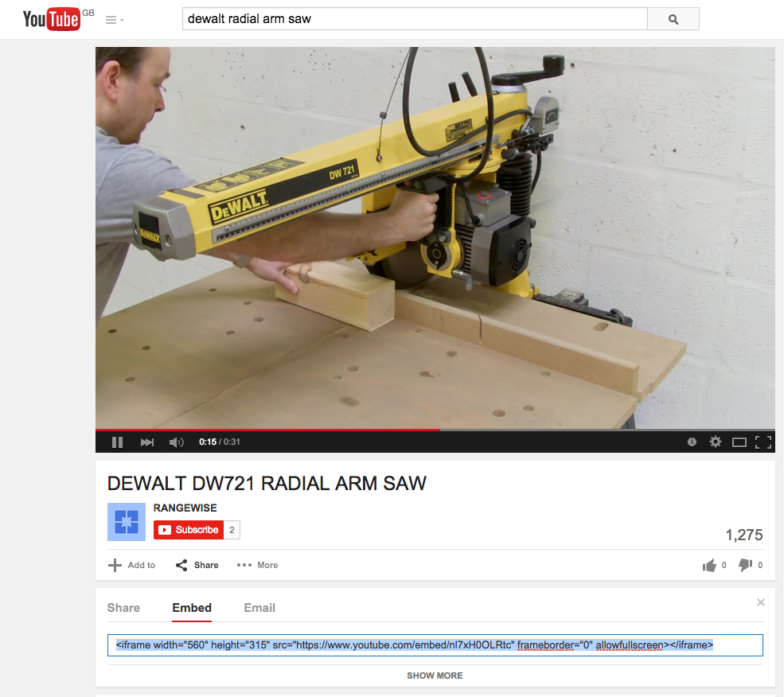Toggle theater mode
Viewport: 784px width, 697px height.
(739, 442)
